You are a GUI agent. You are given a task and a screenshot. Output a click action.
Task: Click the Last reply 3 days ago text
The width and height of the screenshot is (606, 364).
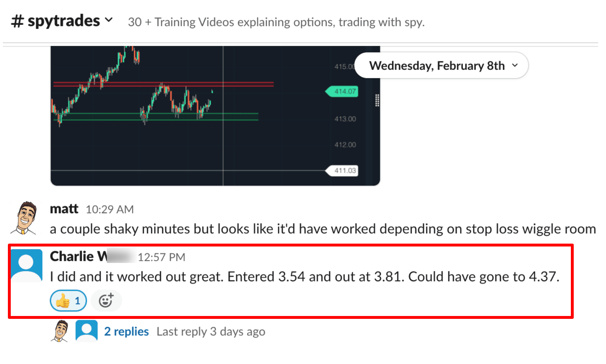click(x=211, y=332)
